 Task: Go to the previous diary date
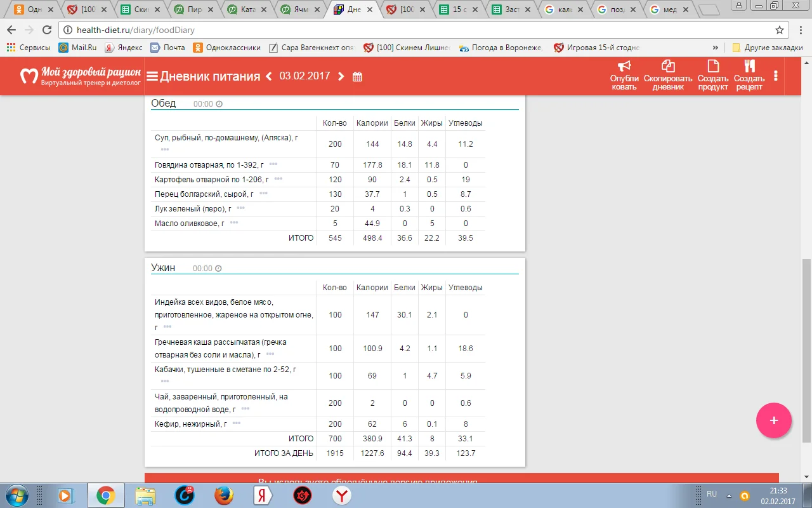pos(269,76)
